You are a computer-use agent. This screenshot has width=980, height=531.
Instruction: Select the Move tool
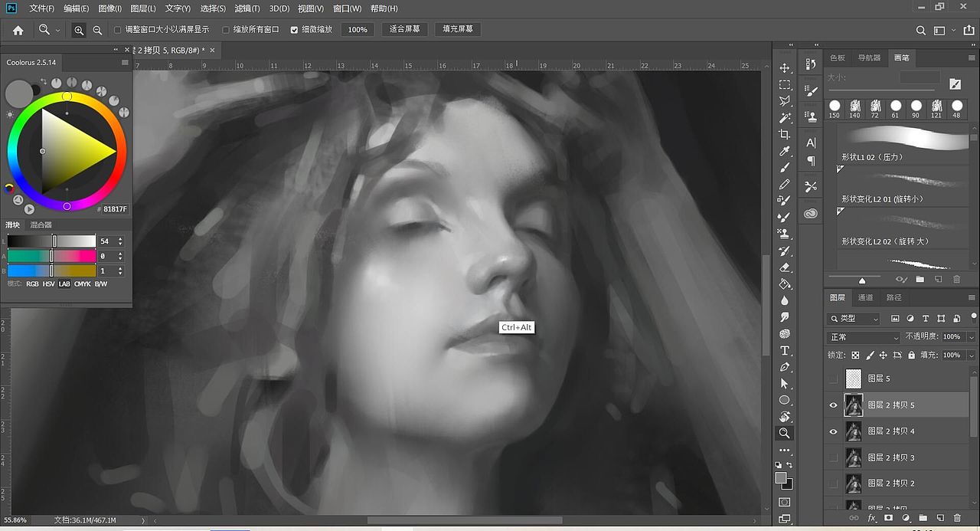(785, 68)
